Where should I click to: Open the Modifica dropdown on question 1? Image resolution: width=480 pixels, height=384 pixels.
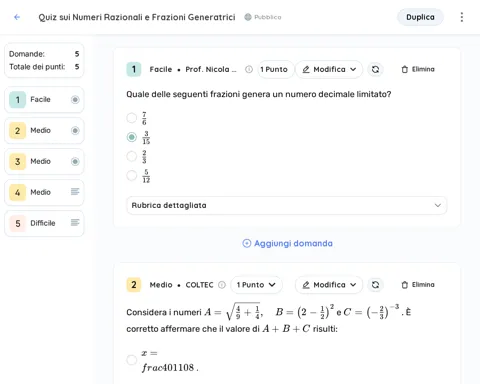coord(329,69)
